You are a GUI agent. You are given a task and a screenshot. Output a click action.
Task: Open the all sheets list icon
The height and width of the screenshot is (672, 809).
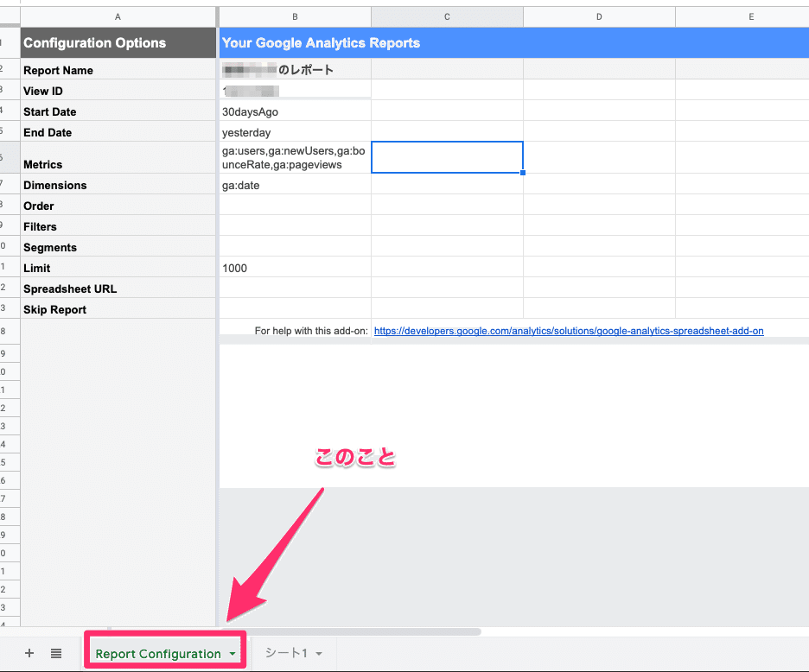point(56,654)
